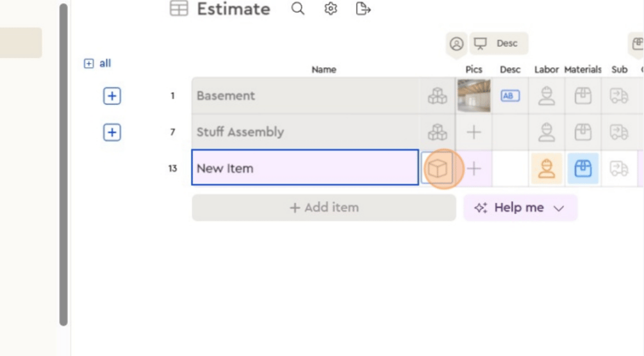Click the Stuff Assembly subcontractor truck icon
The height and width of the screenshot is (356, 644).
[x=619, y=132]
